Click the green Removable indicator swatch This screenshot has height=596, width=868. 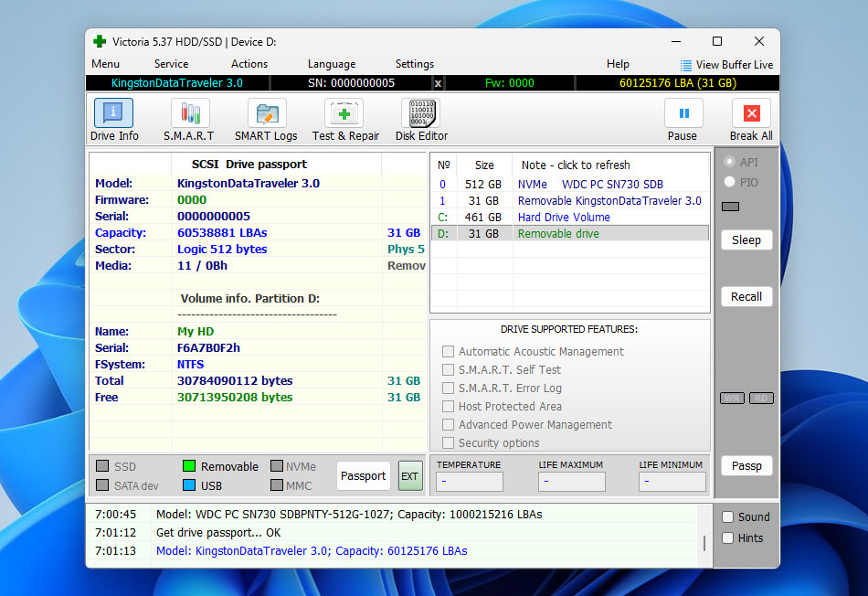coord(189,466)
